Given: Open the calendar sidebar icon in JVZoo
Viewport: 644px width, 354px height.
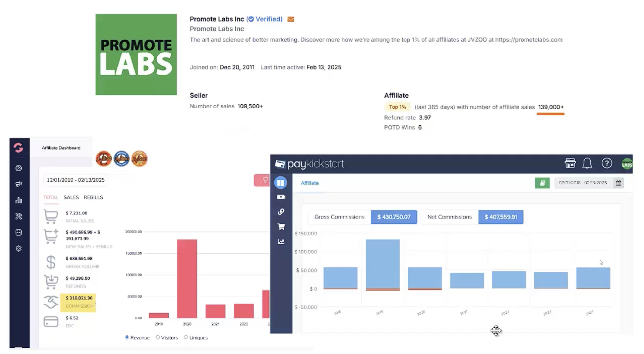Looking at the screenshot, I should click(x=19, y=232).
